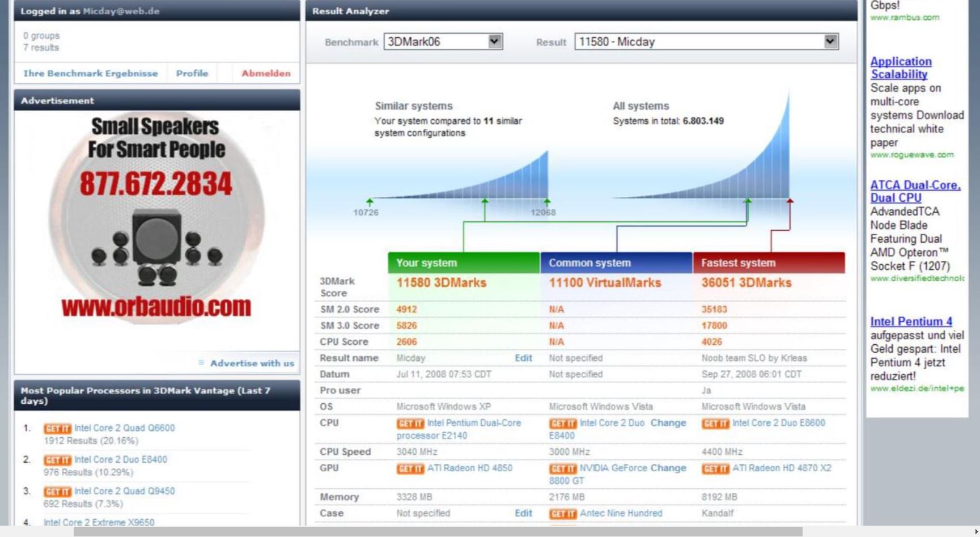Click GET IT badge beside Intel Core 2 Quad Q9450
Viewport: 980px width, 537px height.
tap(57, 492)
